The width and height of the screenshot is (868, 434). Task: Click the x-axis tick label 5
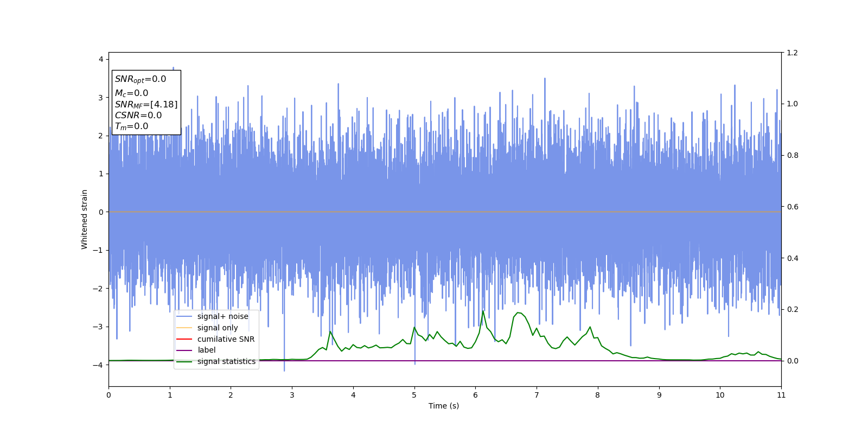414,395
